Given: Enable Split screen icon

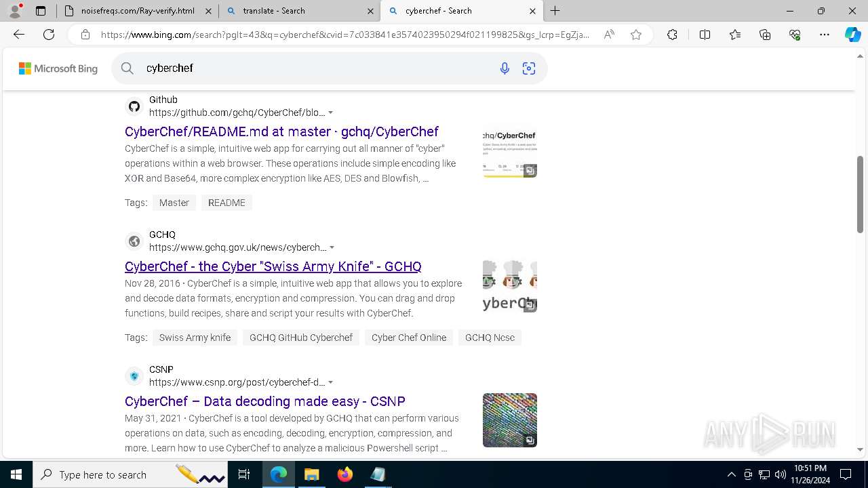Looking at the screenshot, I should point(705,35).
